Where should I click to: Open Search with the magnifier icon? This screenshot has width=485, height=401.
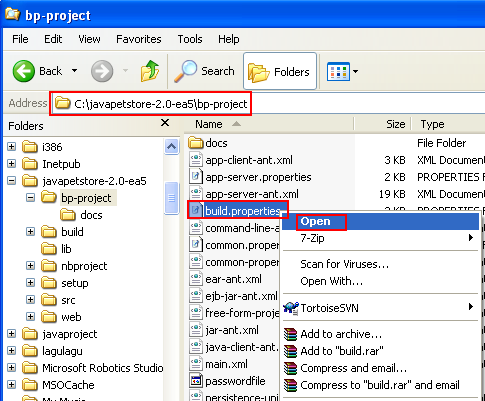point(204,71)
